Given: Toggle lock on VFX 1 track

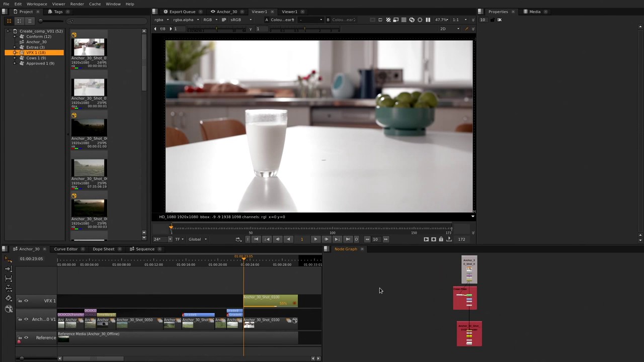Looking at the screenshot, I should 20,301.
